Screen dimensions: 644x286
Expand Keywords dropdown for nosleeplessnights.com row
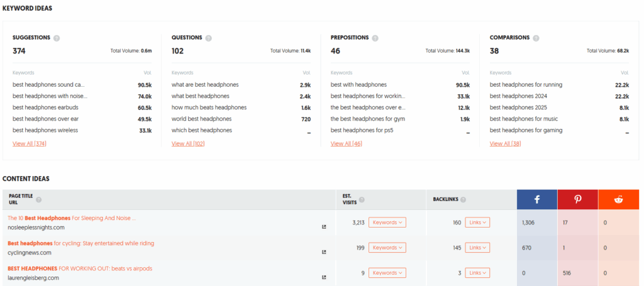point(387,223)
